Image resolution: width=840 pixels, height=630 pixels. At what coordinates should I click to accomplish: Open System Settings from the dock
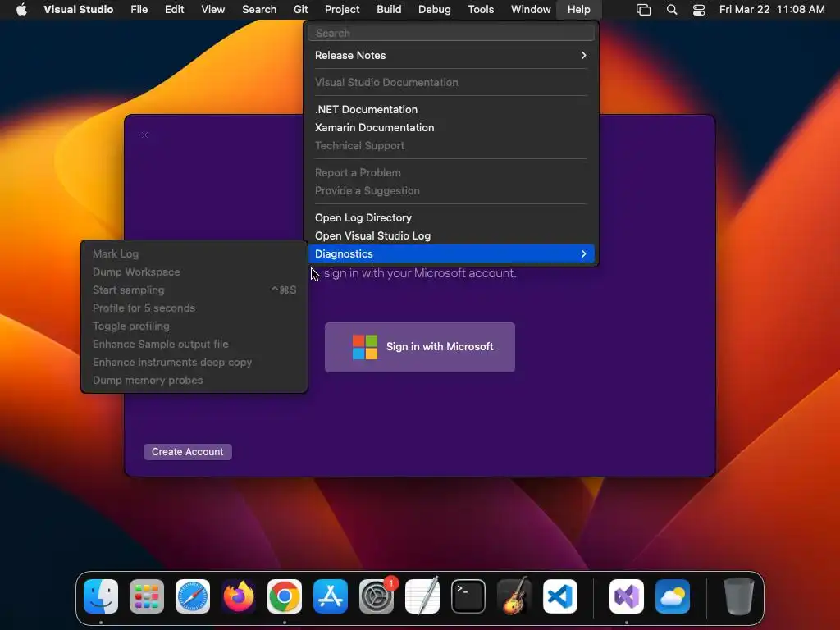coord(377,596)
